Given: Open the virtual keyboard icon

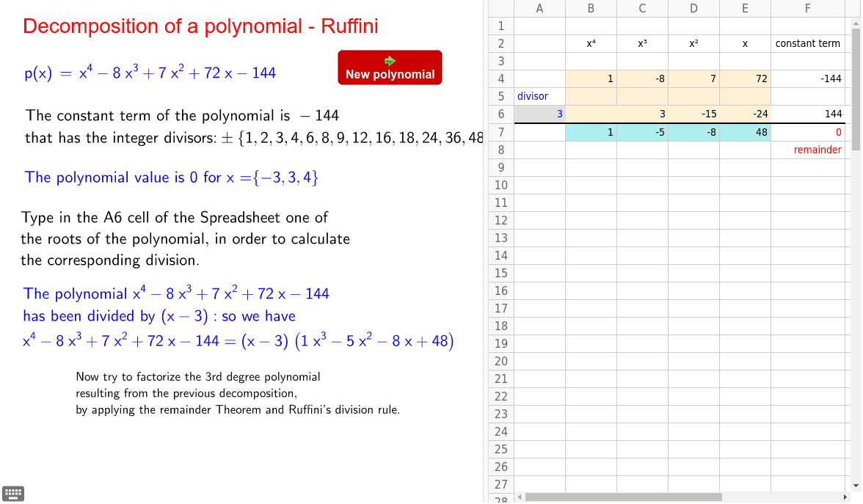Looking at the screenshot, I should [13, 493].
